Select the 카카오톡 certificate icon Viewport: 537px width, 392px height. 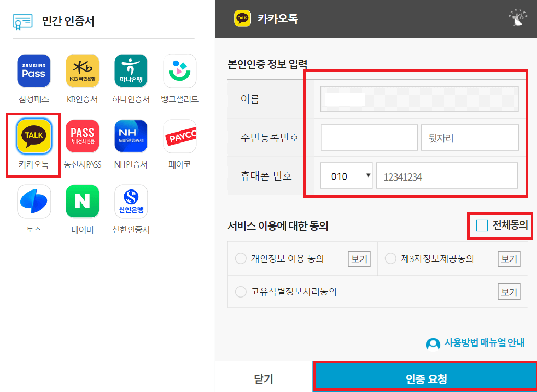(34, 136)
